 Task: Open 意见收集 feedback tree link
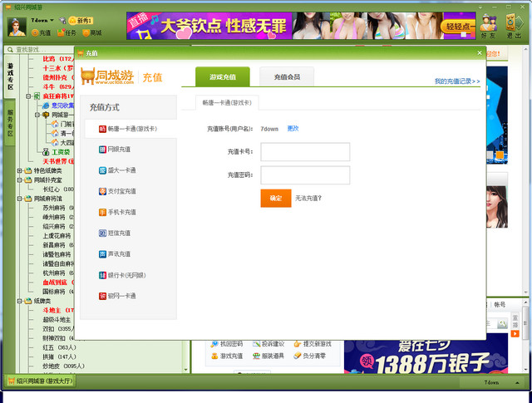click(x=58, y=106)
